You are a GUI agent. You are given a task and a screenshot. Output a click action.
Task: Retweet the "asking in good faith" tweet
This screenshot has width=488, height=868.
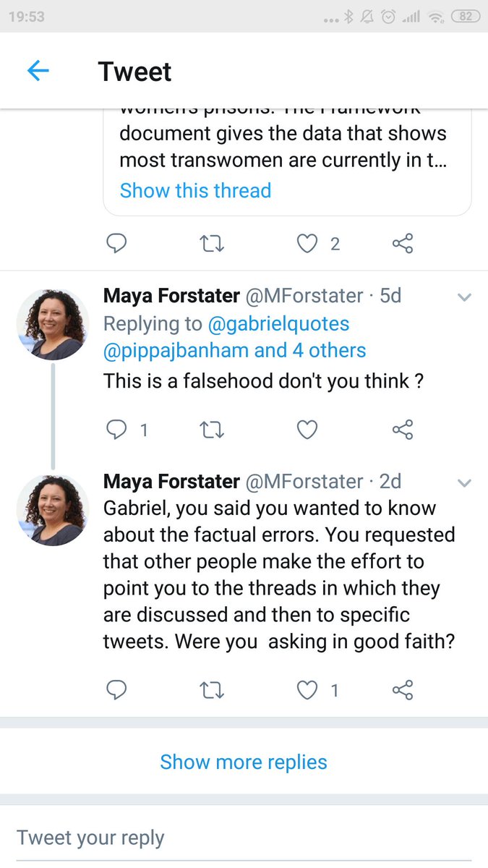pyautogui.click(x=211, y=691)
